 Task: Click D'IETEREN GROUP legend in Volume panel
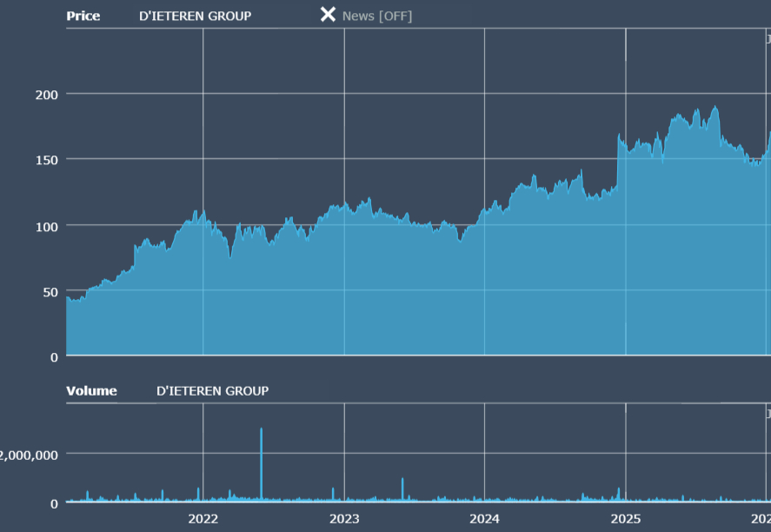(212, 391)
